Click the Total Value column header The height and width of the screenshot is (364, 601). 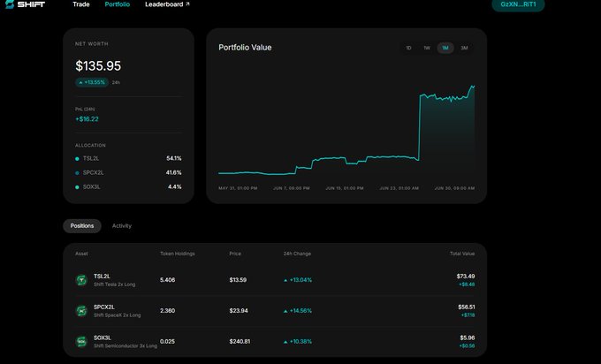(462, 254)
